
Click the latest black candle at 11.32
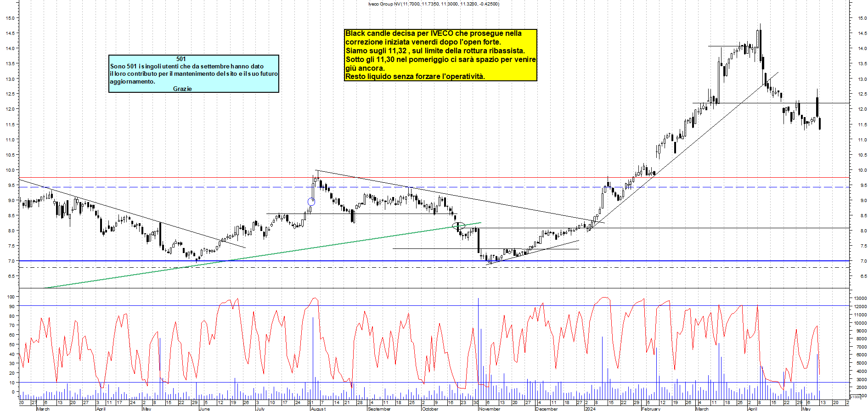pos(820,124)
